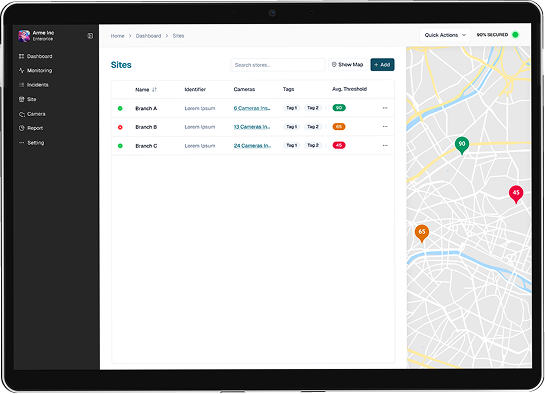Click the Acme Inc logo avatar
Screen dimensions: 545x394
[24, 36]
